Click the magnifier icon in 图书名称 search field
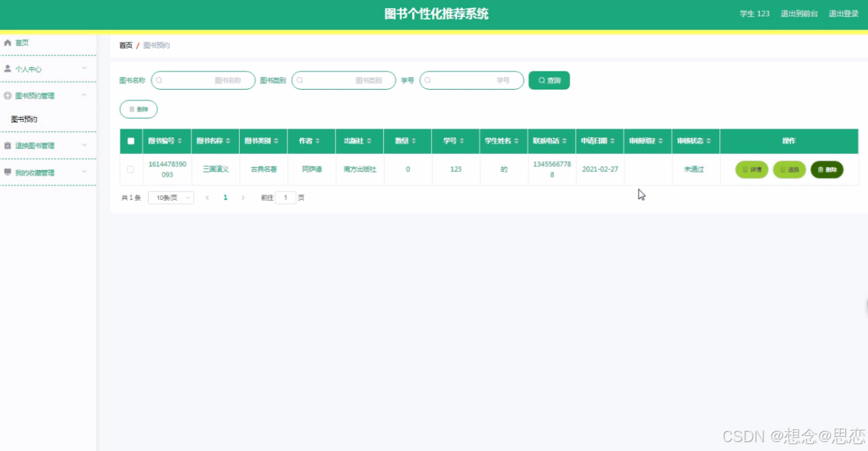868x451 pixels. coord(159,81)
